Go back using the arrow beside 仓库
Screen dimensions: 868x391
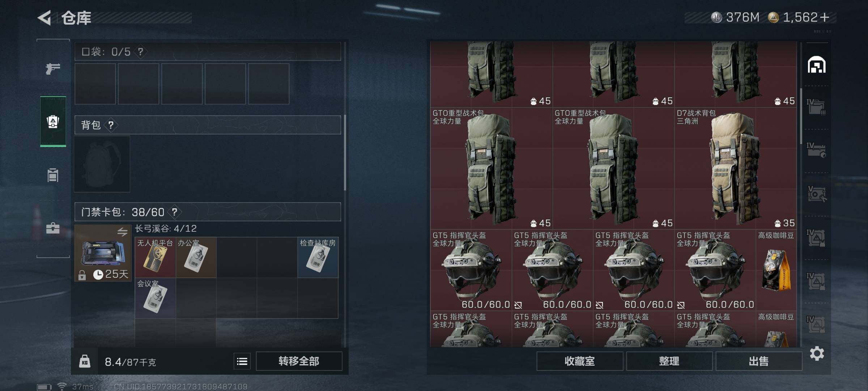click(x=44, y=18)
